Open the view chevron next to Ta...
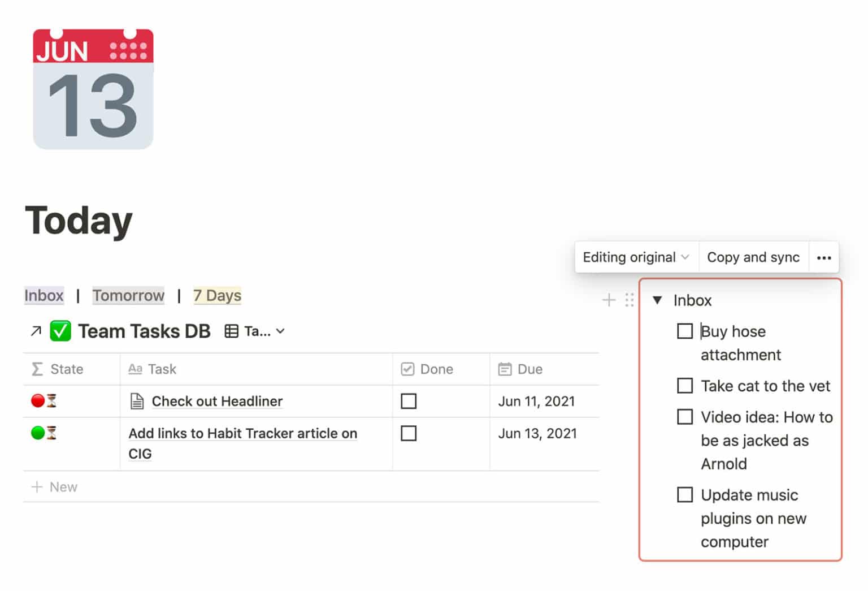 [x=281, y=331]
